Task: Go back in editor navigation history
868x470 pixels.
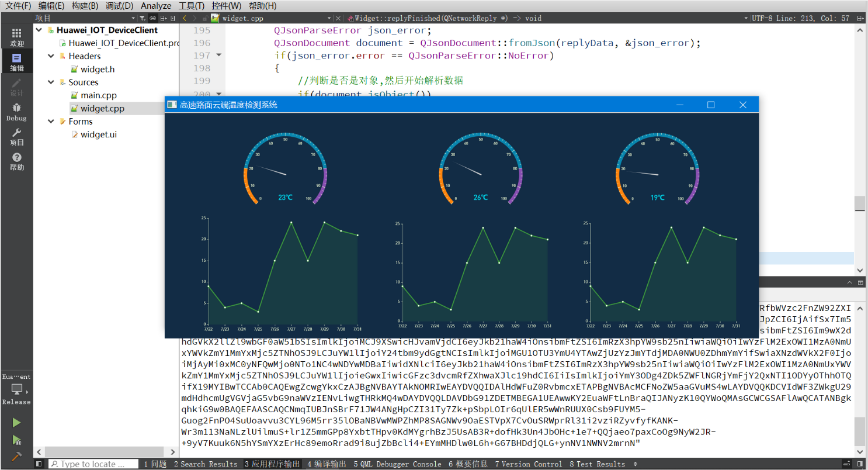Action: (x=185, y=18)
